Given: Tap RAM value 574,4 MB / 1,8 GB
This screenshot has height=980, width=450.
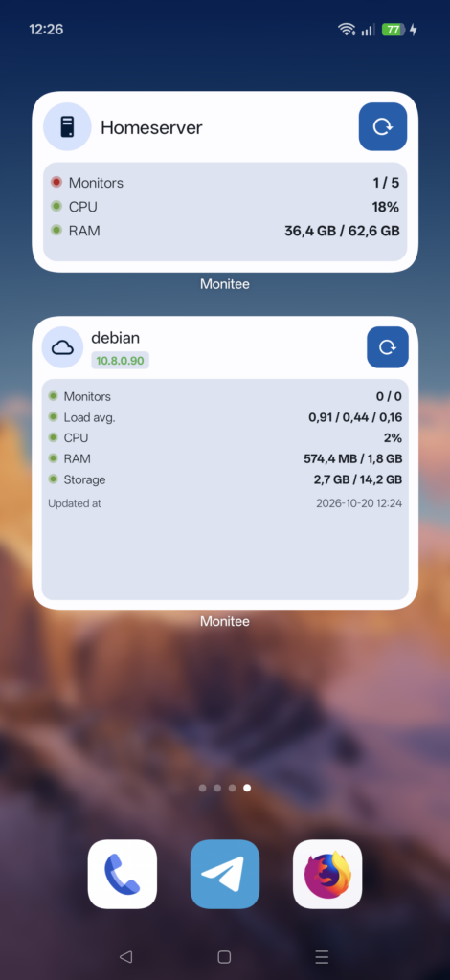Looking at the screenshot, I should click(x=353, y=458).
